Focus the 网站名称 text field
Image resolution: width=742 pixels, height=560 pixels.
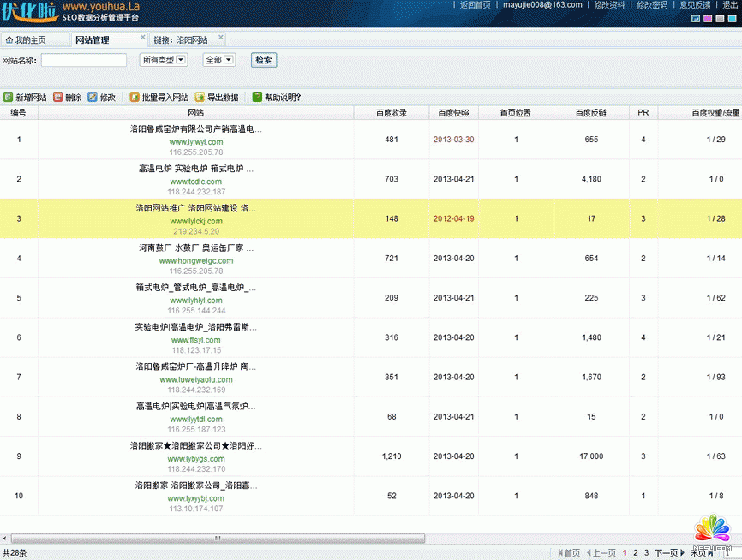(83, 60)
